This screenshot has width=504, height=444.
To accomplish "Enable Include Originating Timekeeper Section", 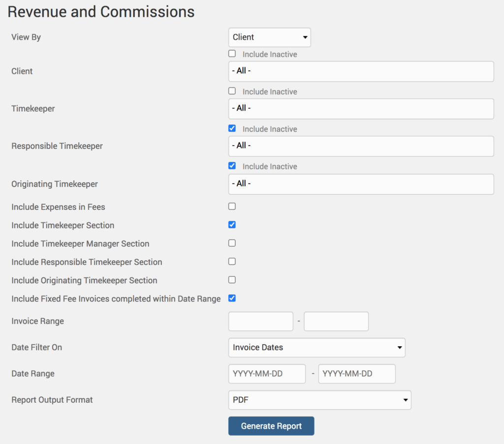I will click(x=232, y=280).
